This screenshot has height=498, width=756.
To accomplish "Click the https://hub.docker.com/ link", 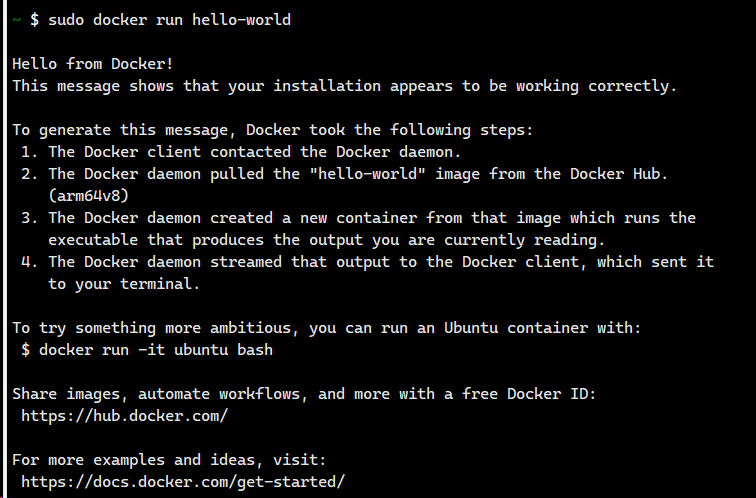I will pos(124,414).
